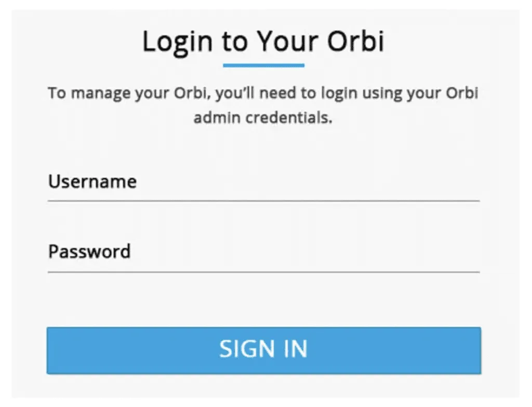Click the word "Login" in the title

click(x=178, y=43)
